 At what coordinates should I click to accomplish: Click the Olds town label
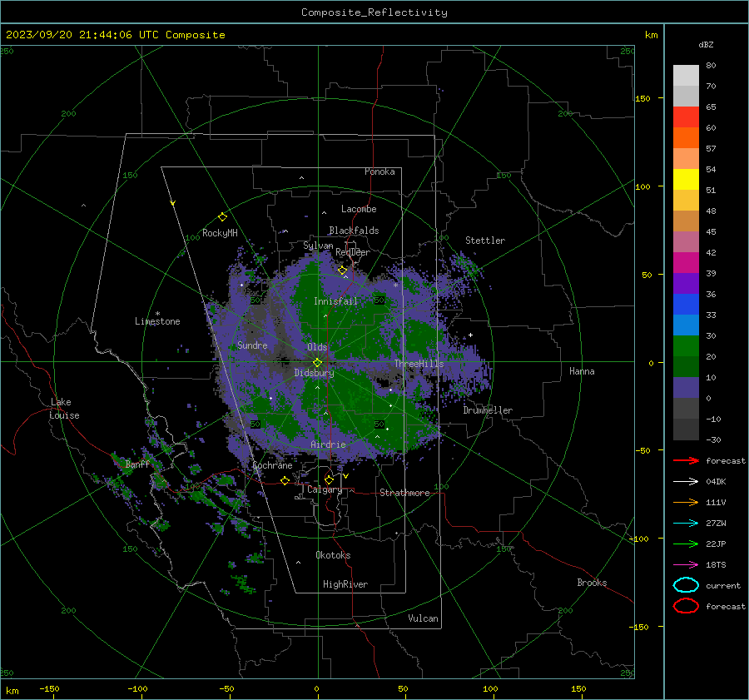point(317,347)
